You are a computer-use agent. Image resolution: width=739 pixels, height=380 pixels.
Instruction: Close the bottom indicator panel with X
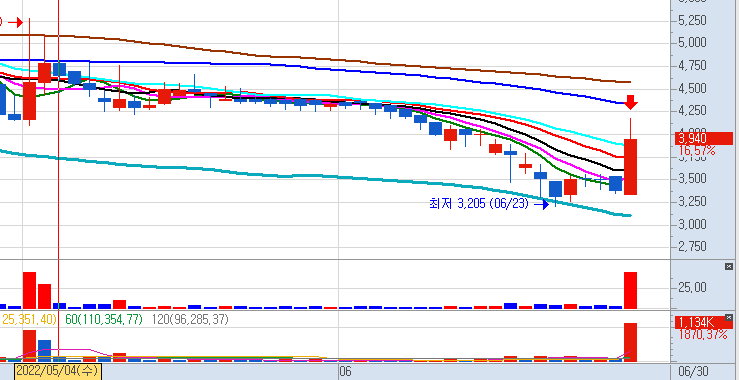click(729, 317)
